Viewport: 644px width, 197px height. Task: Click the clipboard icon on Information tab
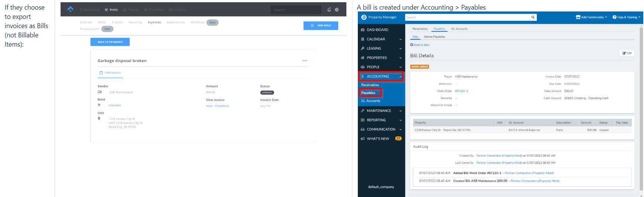[x=101, y=73]
